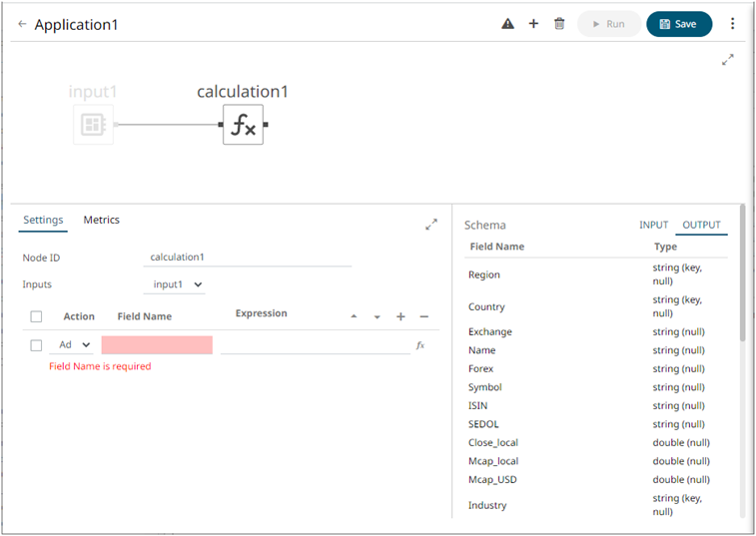The width and height of the screenshot is (756, 536).
Task: Open the warning triangle alert icon
Action: click(507, 24)
